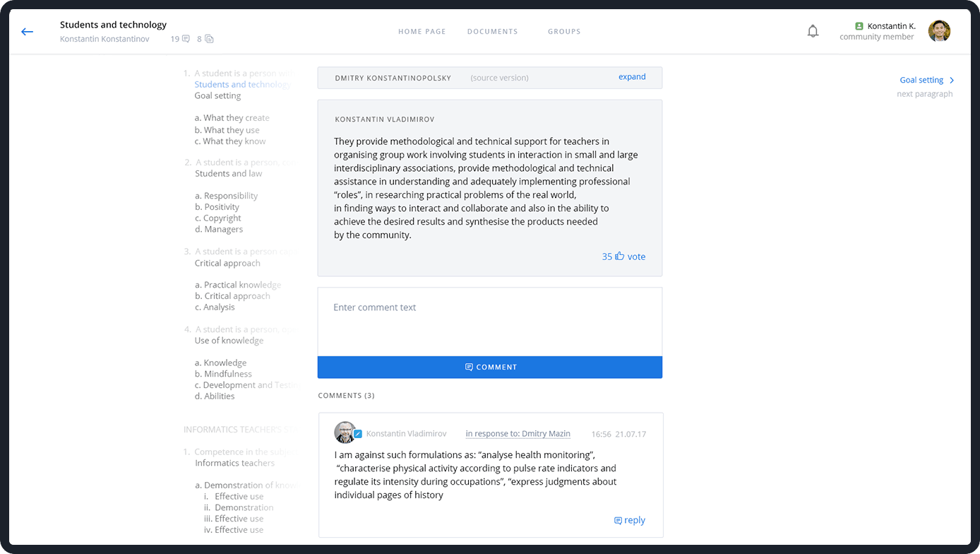Click the green community member badge icon
The height and width of the screenshot is (554, 980).
point(859,26)
